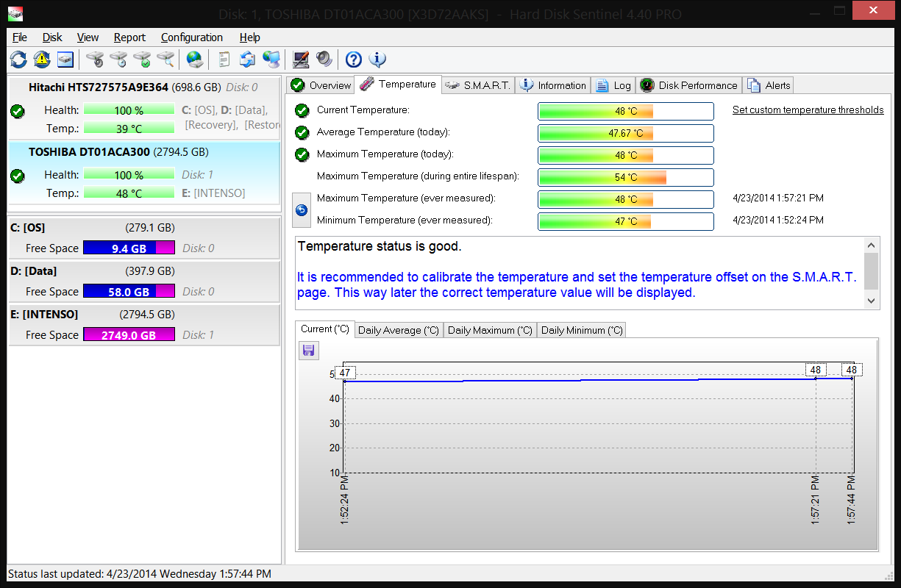Image resolution: width=901 pixels, height=588 pixels.
Task: Open the Disk menu
Action: tap(52, 37)
